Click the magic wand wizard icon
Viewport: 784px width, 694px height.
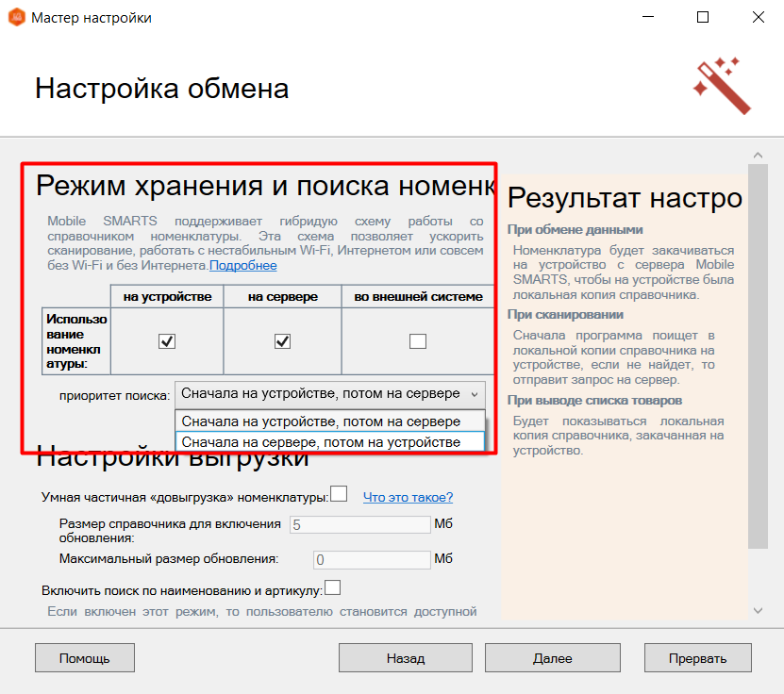[x=722, y=86]
